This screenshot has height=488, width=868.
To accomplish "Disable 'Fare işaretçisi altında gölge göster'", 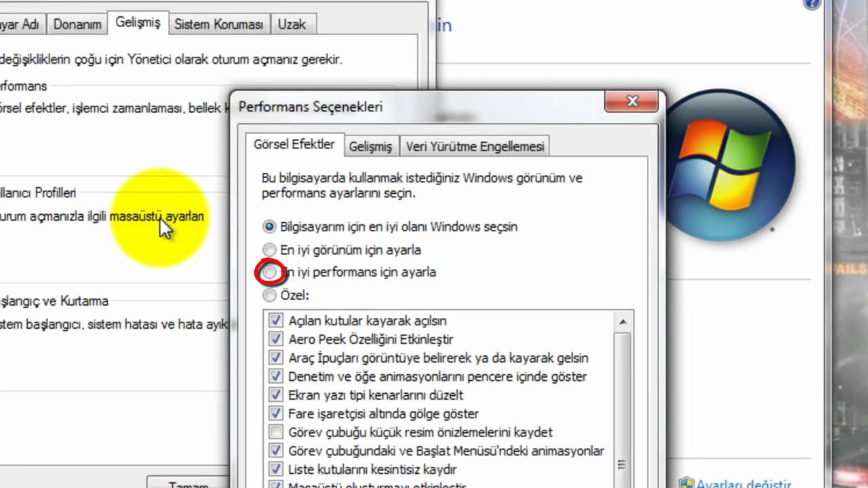I will tap(276, 413).
